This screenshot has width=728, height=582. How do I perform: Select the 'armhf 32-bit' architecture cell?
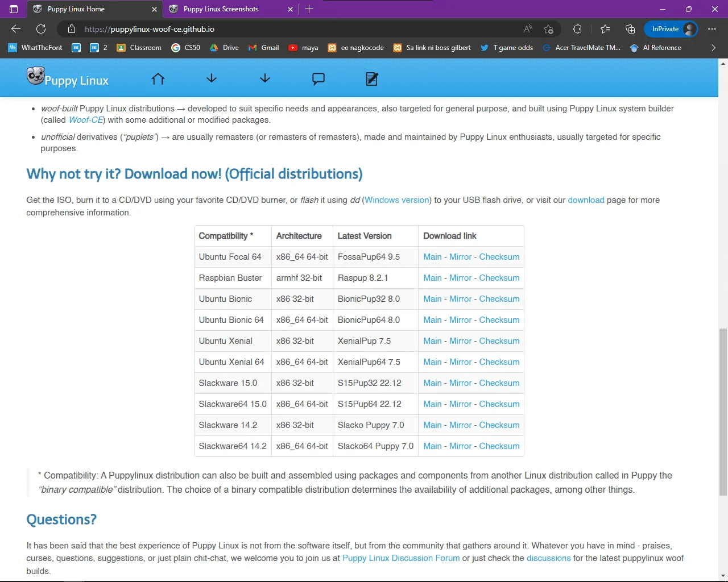point(302,278)
